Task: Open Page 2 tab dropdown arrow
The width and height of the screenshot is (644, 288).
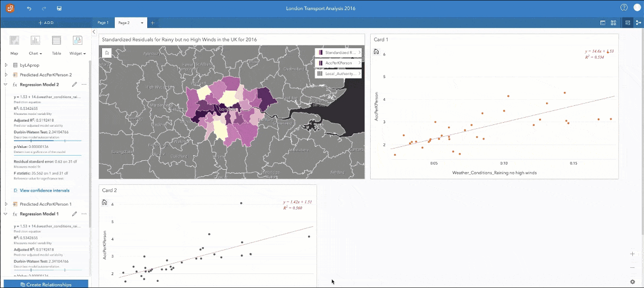Action: coord(142,23)
